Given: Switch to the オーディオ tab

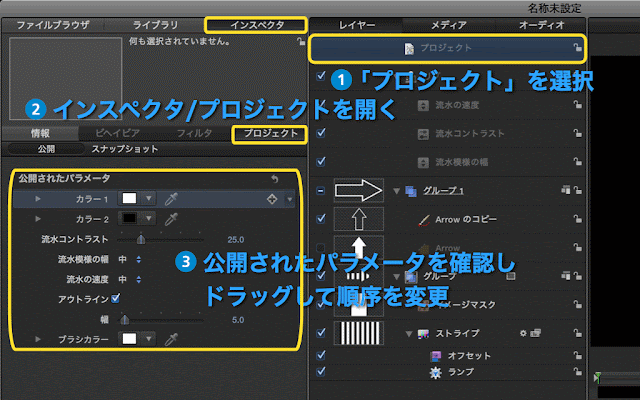Looking at the screenshot, I should point(541,25).
